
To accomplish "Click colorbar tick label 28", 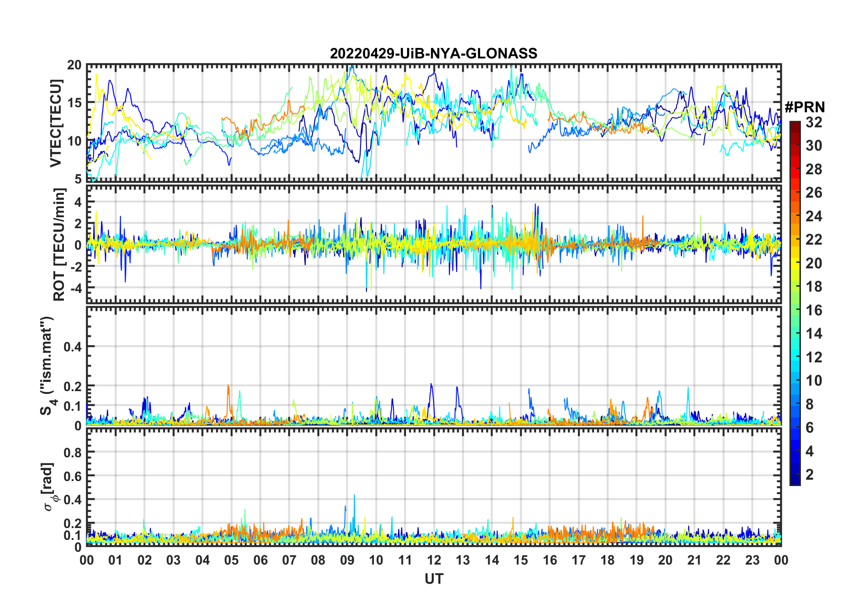I will [814, 169].
